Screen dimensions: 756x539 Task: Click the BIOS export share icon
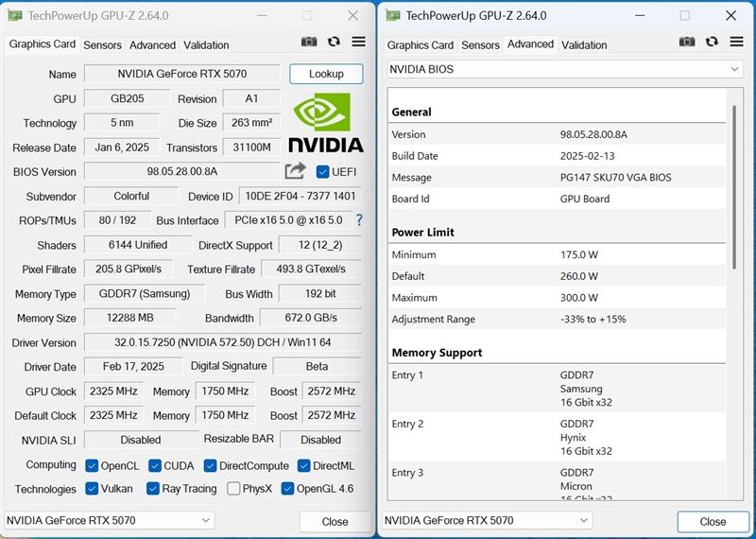tap(296, 171)
